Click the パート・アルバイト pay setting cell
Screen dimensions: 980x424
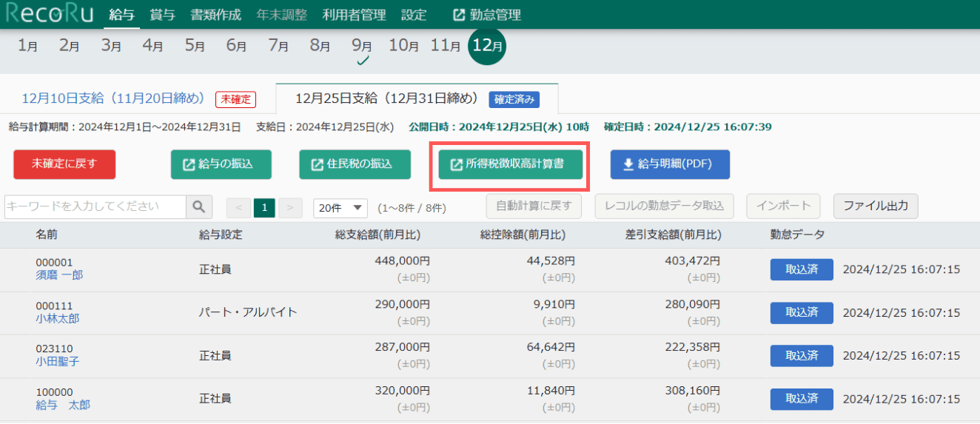(x=248, y=312)
